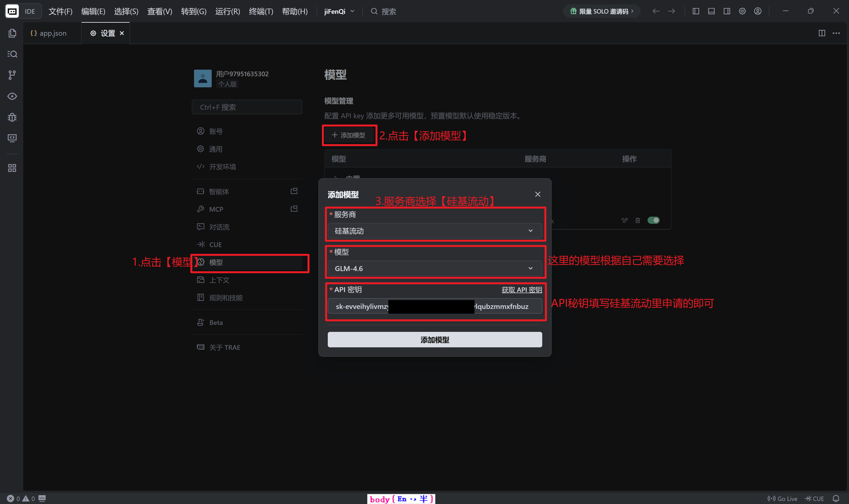Click the title bar 搜索 box
This screenshot has height=504, width=849.
pyautogui.click(x=384, y=11)
